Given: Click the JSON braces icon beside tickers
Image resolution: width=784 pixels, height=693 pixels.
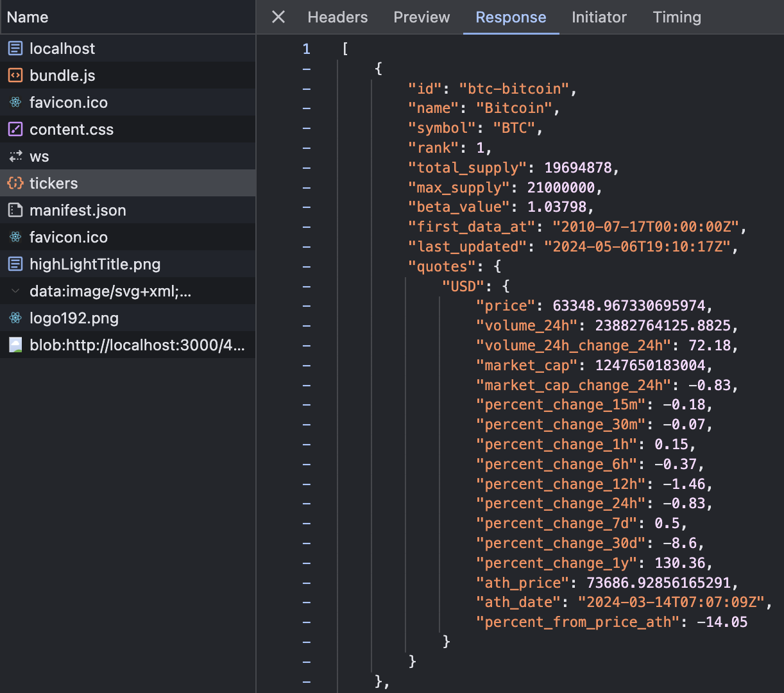Looking at the screenshot, I should pos(15,183).
